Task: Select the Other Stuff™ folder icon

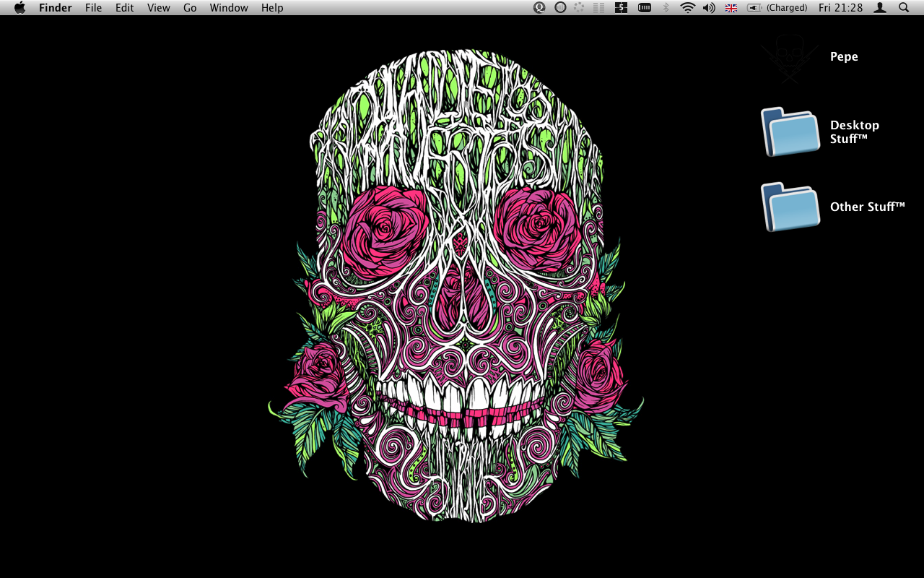Action: 790,207
